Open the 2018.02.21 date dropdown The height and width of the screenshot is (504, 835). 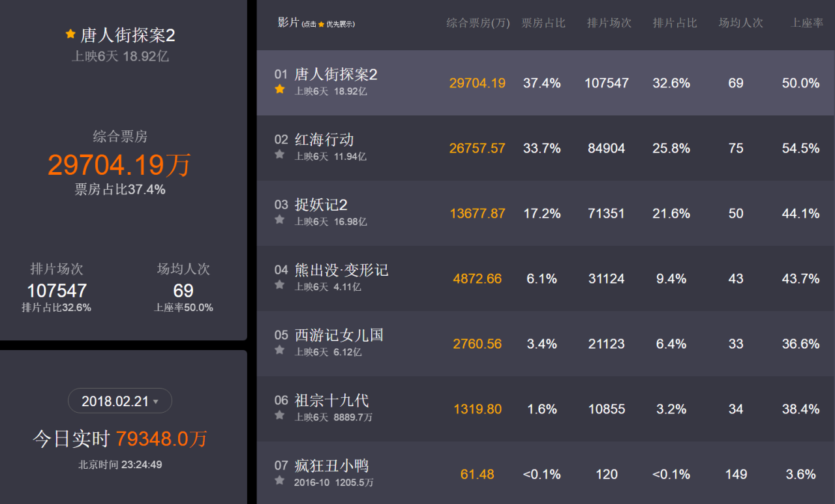[x=120, y=402]
